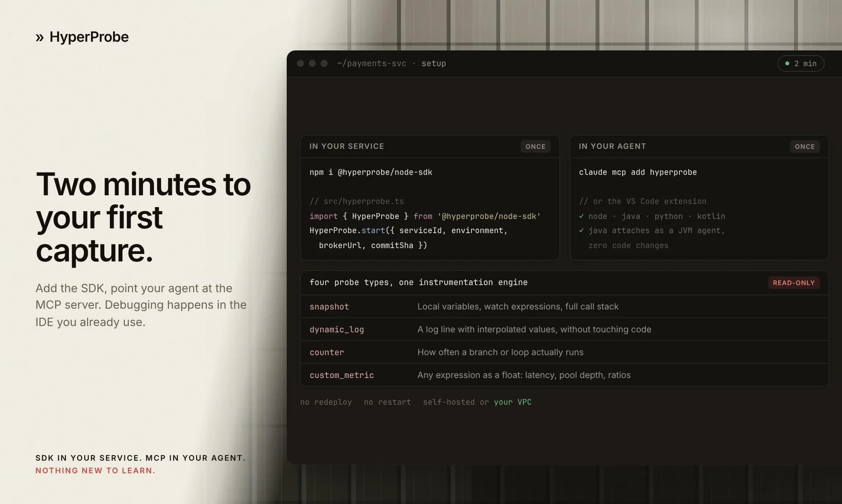Image resolution: width=842 pixels, height=504 pixels.
Task: Click the "setup" title label
Action: pyautogui.click(x=434, y=64)
